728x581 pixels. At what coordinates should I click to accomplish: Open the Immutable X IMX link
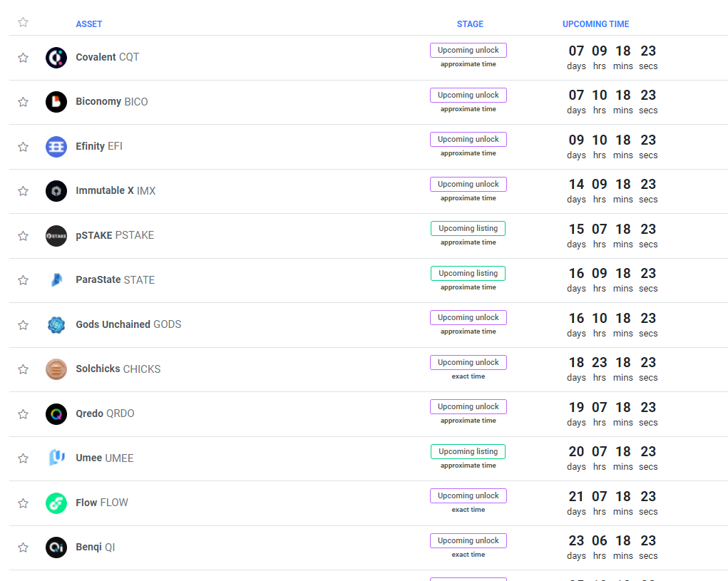[x=116, y=191]
